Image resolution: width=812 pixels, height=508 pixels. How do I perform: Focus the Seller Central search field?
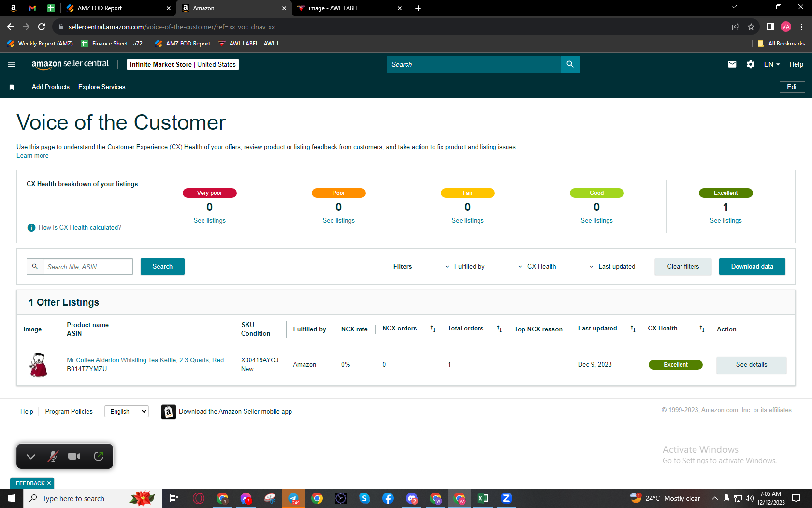474,64
